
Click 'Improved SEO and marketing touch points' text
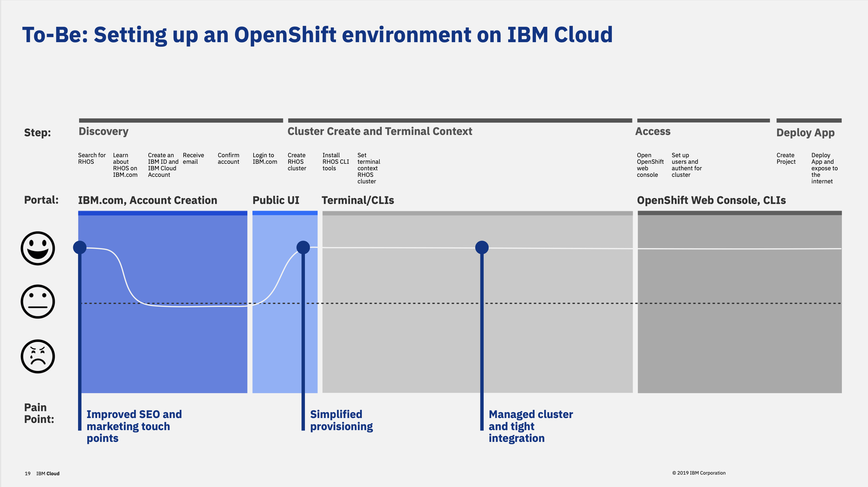(x=134, y=426)
